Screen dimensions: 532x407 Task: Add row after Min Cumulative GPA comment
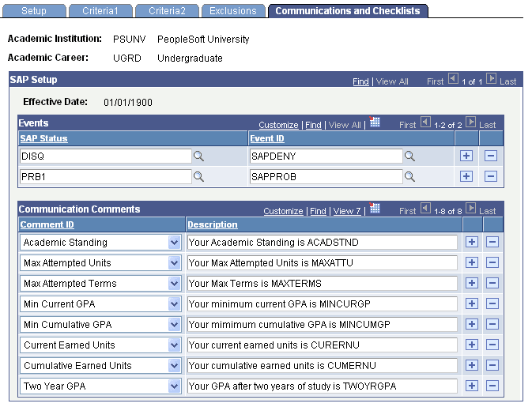(x=472, y=324)
